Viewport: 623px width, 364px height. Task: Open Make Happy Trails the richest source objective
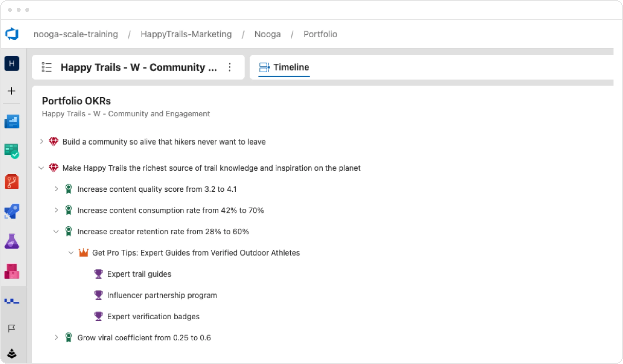pos(211,168)
